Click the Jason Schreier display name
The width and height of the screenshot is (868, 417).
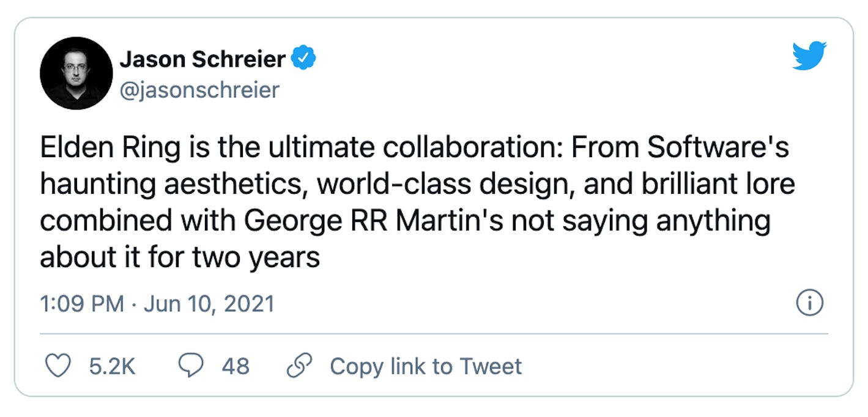[x=202, y=59]
